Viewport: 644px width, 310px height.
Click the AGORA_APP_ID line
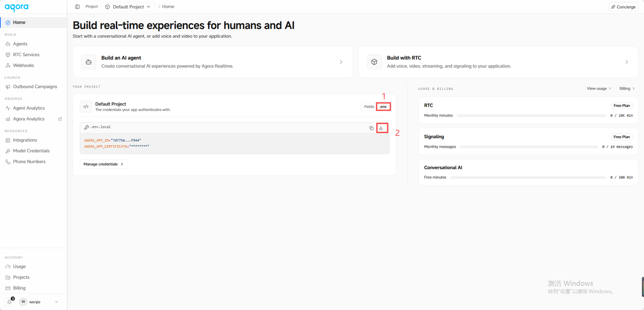[113, 141]
